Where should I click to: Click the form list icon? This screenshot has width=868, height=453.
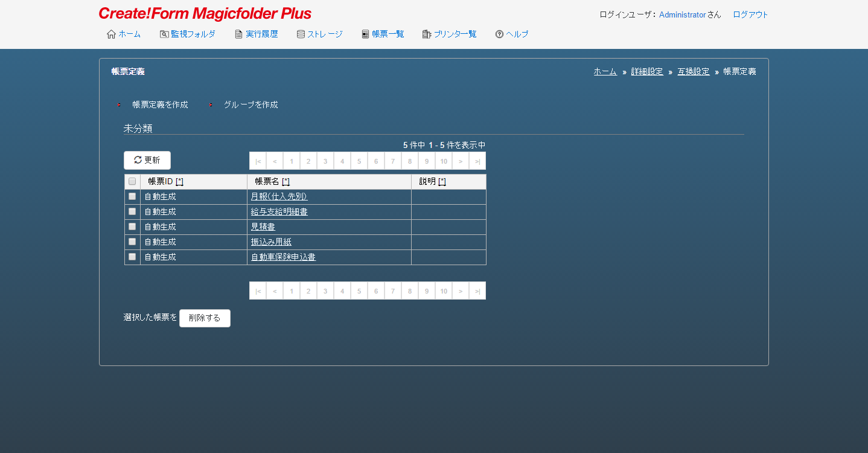point(365,34)
